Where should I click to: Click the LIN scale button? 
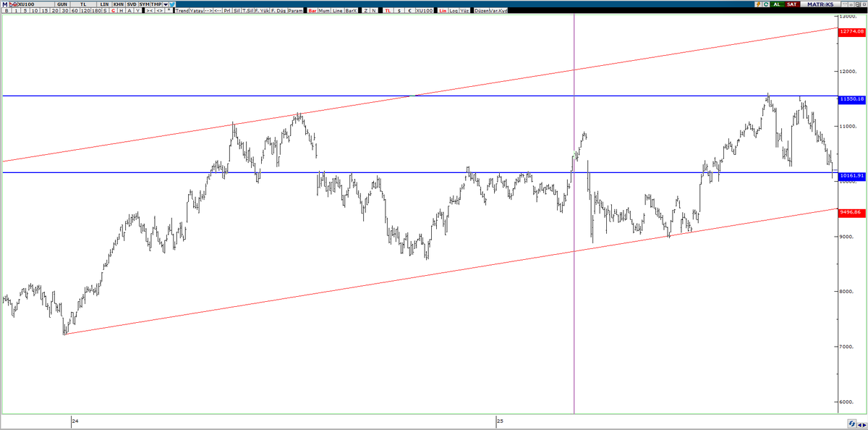click(104, 4)
